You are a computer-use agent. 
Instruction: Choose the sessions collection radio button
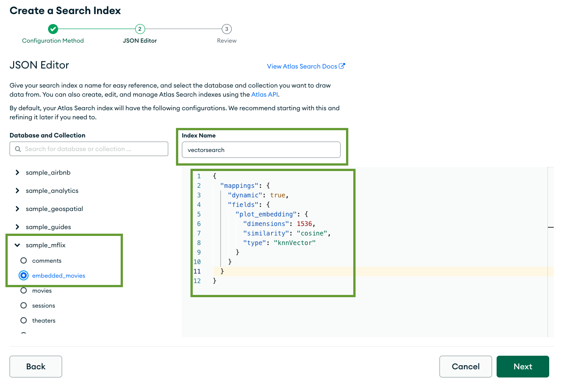[x=24, y=305]
